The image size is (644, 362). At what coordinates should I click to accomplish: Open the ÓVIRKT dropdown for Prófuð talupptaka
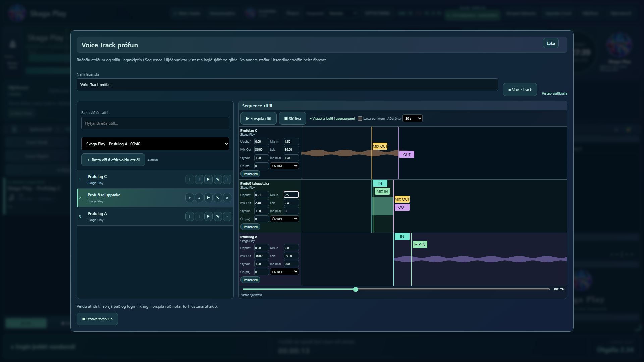(284, 219)
